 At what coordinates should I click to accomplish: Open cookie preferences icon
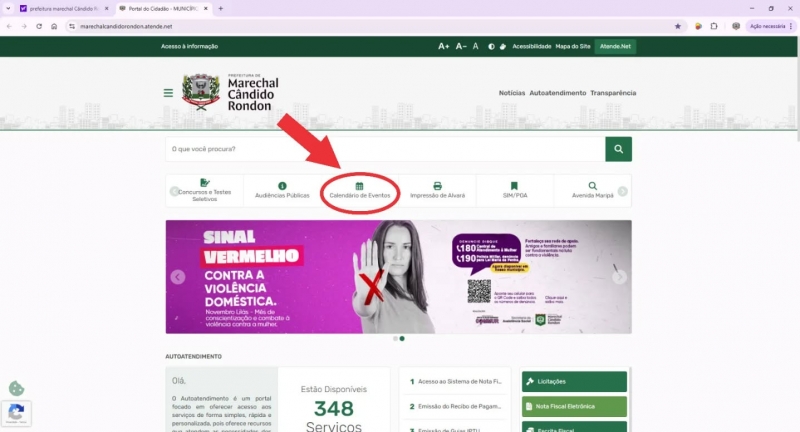coord(16,388)
